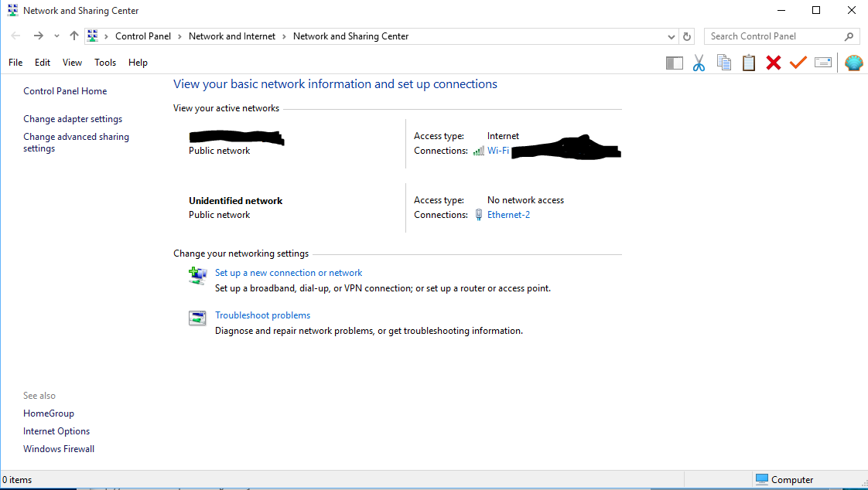Screen dimensions: 868x490
Task: Click the Wi-Fi signal bars icon
Action: tap(479, 151)
